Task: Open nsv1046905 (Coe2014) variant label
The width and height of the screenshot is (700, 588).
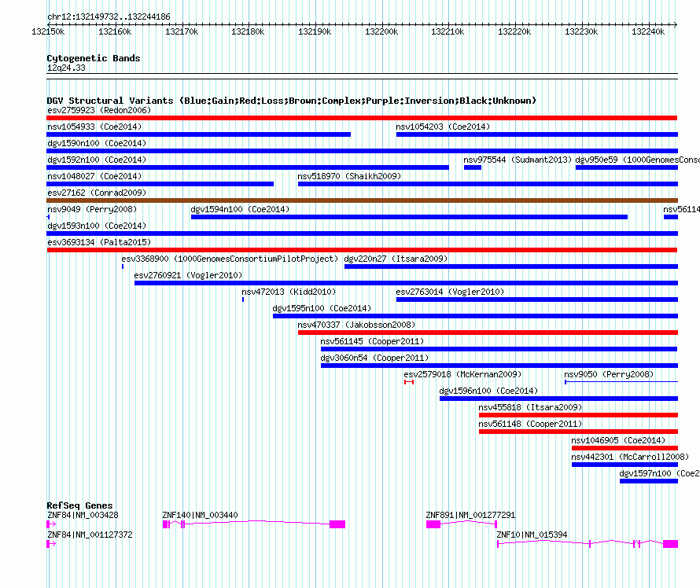Action: point(618,440)
